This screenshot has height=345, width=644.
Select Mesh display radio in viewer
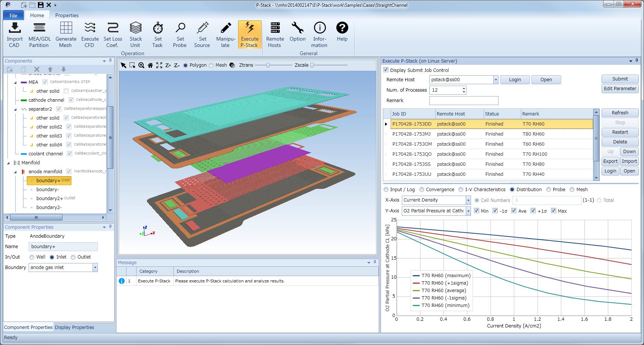pos(211,65)
